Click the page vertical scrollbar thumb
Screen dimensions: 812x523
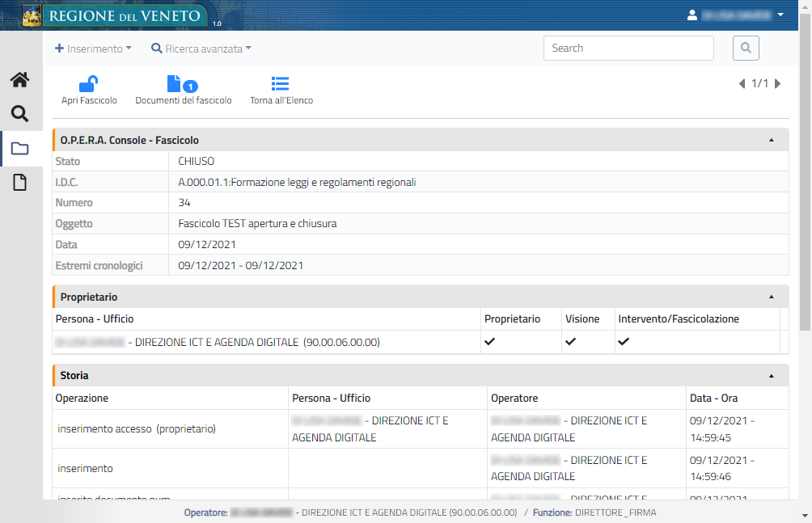tap(805, 171)
